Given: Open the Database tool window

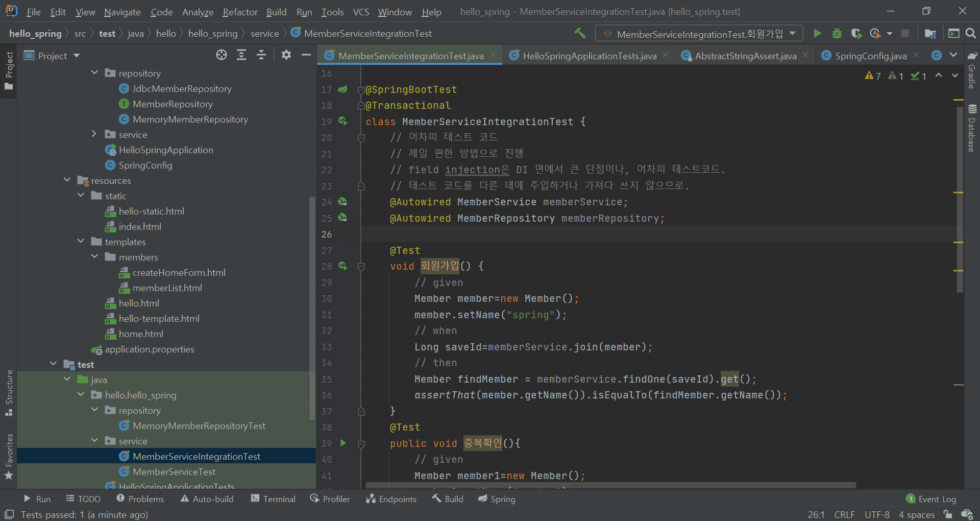Looking at the screenshot, I should (972, 128).
